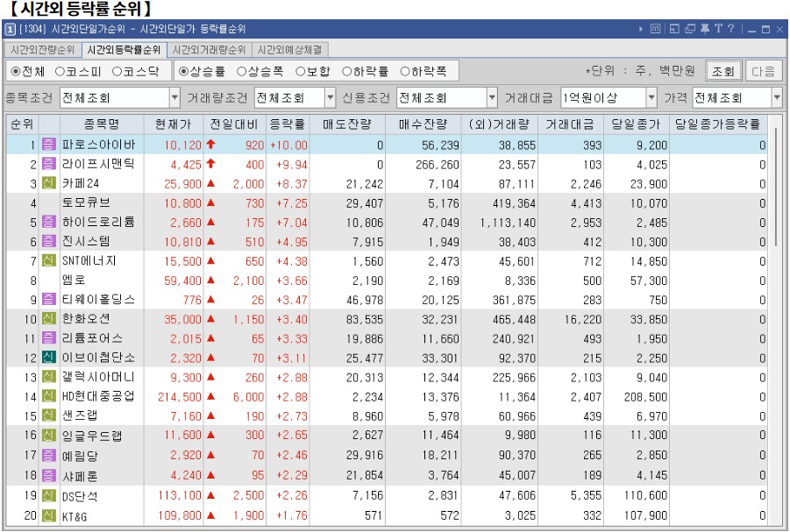
Task: Open the 시간외잔량순위 tab
Action: pos(41,50)
